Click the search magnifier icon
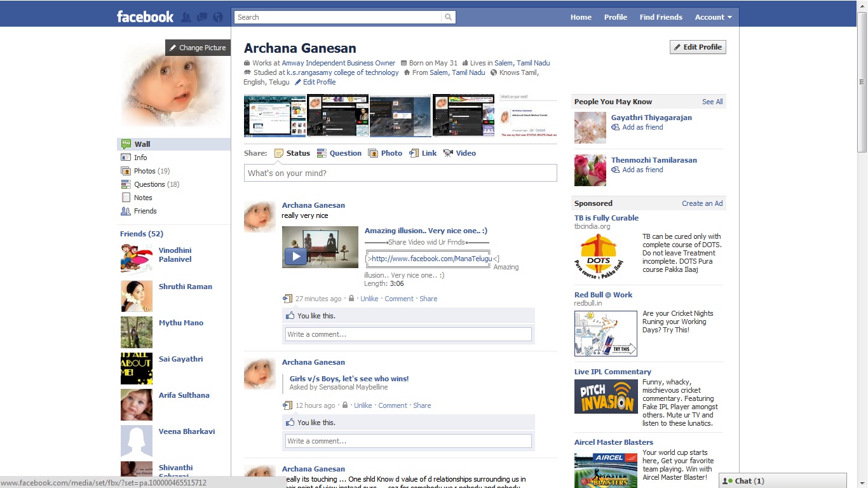Image resolution: width=868 pixels, height=488 pixels. coord(448,17)
